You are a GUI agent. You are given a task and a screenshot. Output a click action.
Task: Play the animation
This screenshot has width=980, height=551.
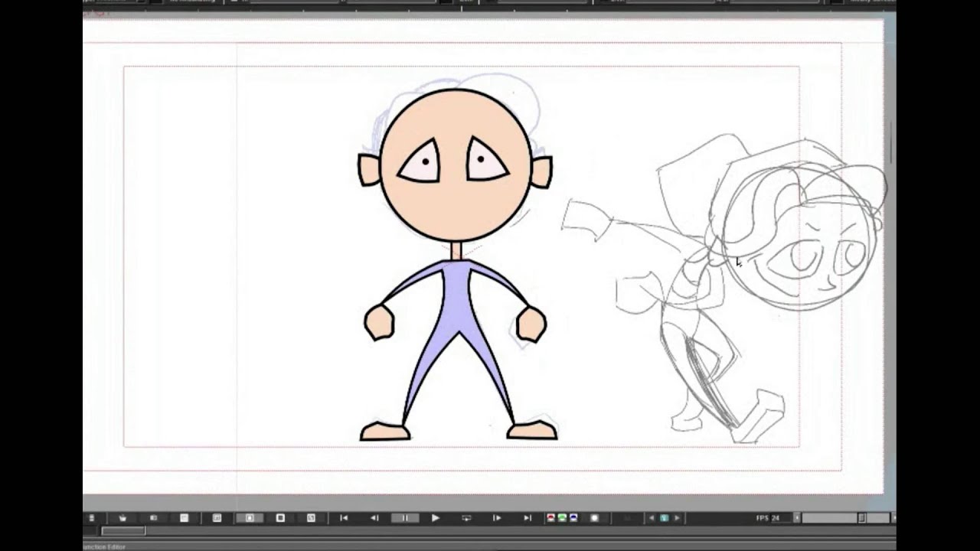click(x=436, y=518)
